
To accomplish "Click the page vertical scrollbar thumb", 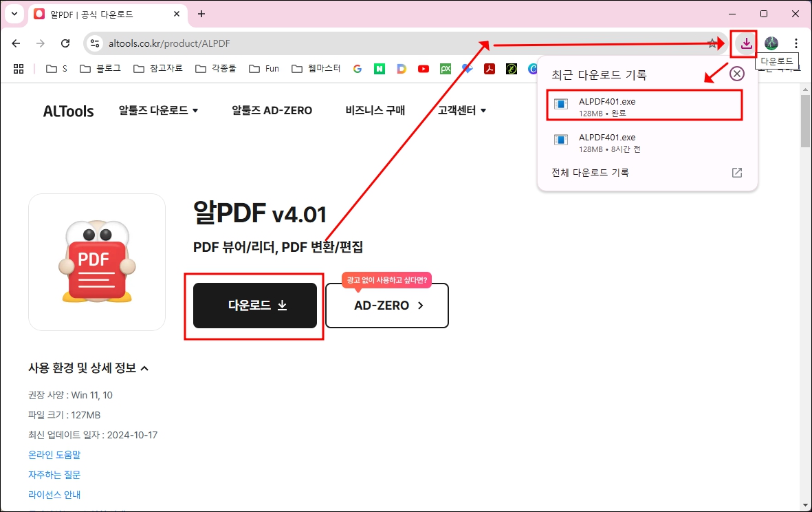I will 805,120.
